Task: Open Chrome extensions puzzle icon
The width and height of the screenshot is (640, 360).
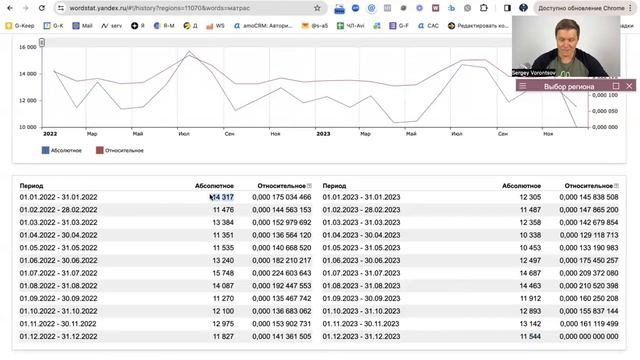Action: 484,8
